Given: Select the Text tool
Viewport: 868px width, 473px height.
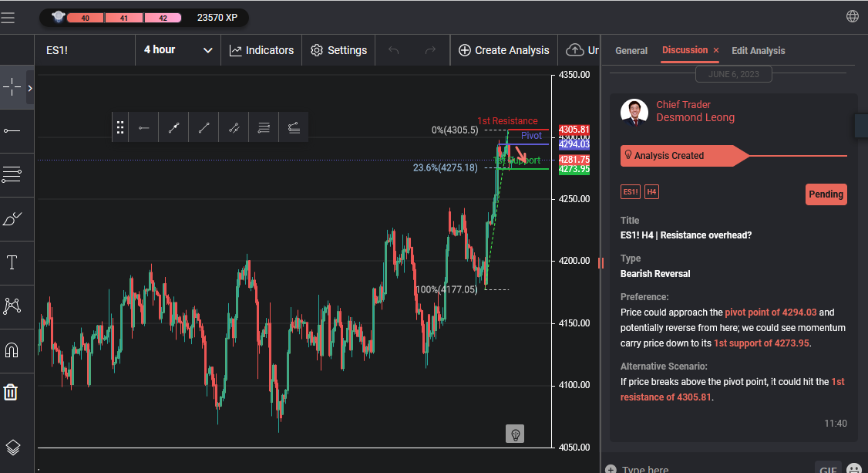Looking at the screenshot, I should pos(12,262).
